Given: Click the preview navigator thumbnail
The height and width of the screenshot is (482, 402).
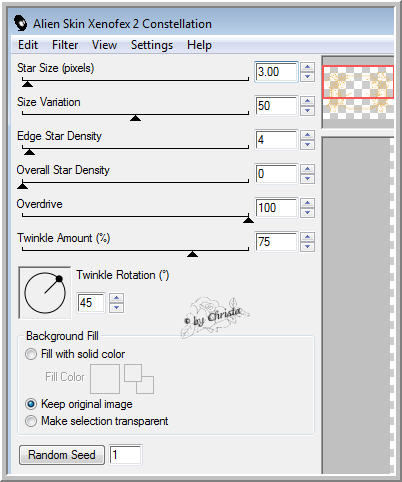Looking at the screenshot, I should coord(358,92).
